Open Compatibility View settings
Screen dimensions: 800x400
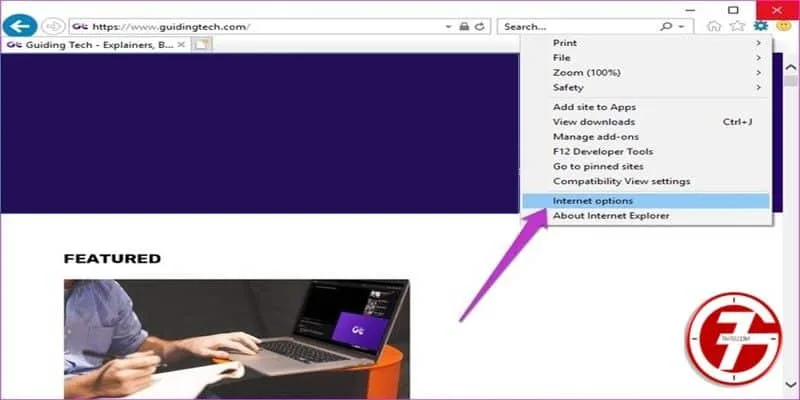click(x=646, y=181)
